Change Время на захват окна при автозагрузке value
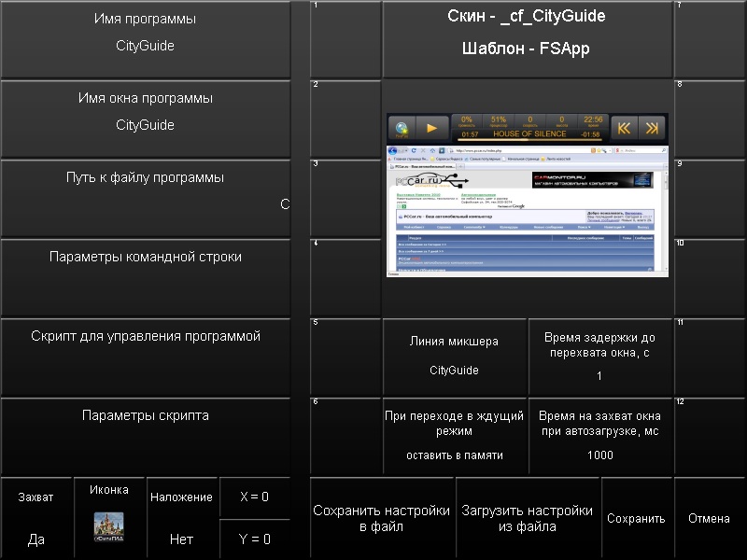Viewport: 747px width, 560px height. click(x=600, y=436)
